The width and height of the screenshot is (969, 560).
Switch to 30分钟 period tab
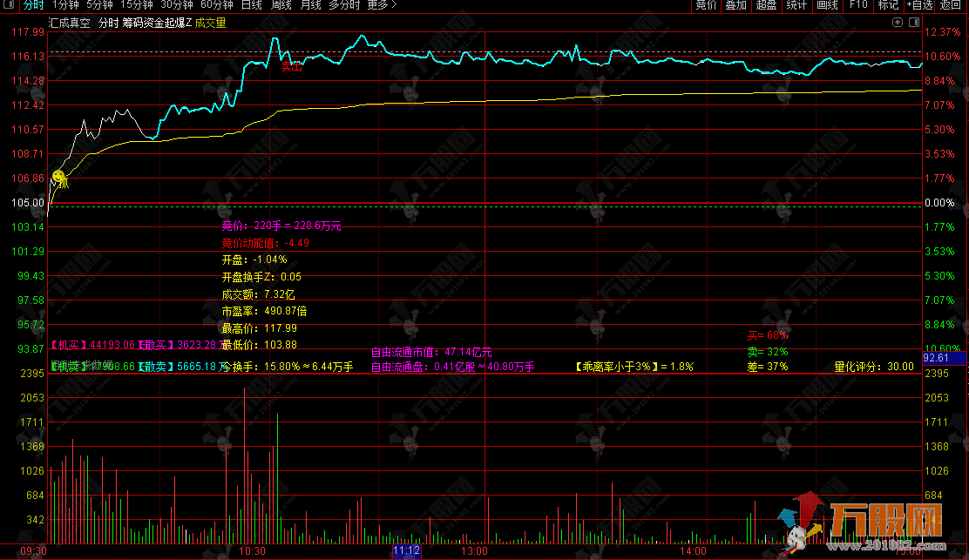[x=177, y=5]
